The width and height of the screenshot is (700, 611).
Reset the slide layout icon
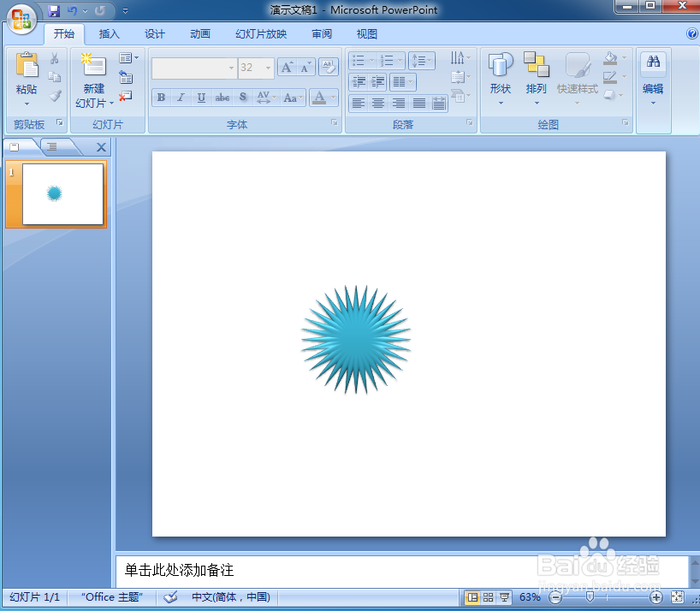tap(126, 78)
